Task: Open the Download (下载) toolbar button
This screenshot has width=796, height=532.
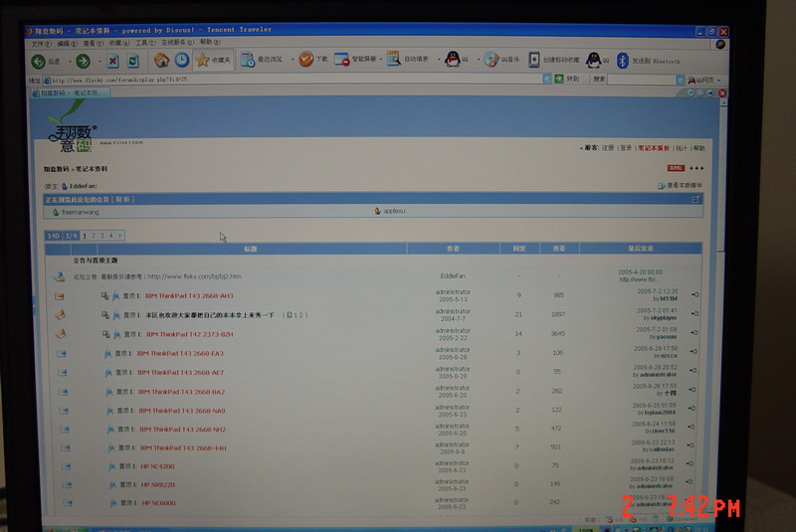Action: coord(313,60)
